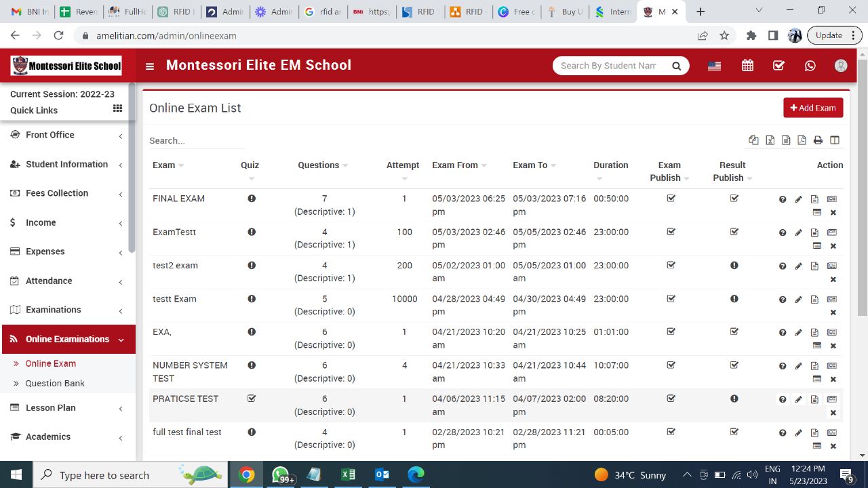Toggle the sidebar with the hamburger icon
Image resolution: width=868 pixels, height=488 pixels.
pyautogui.click(x=150, y=66)
